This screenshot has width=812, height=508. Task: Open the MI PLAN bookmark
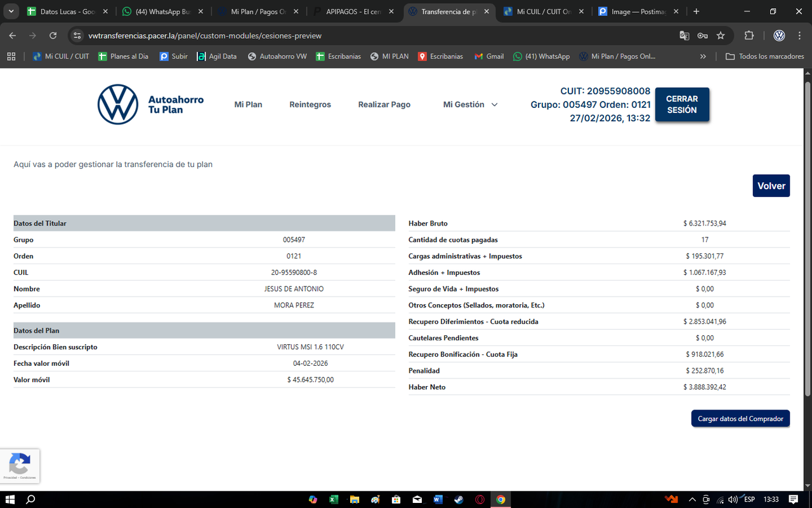[x=390, y=56]
